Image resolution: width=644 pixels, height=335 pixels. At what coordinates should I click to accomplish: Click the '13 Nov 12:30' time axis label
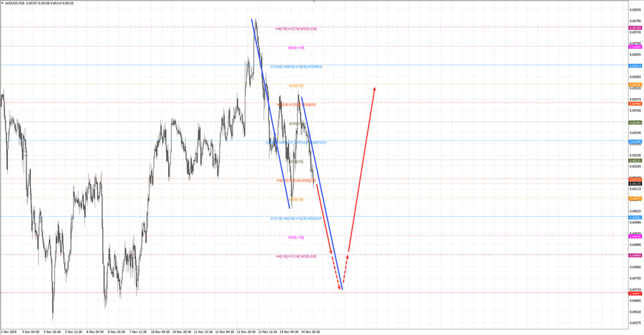[x=268, y=331]
